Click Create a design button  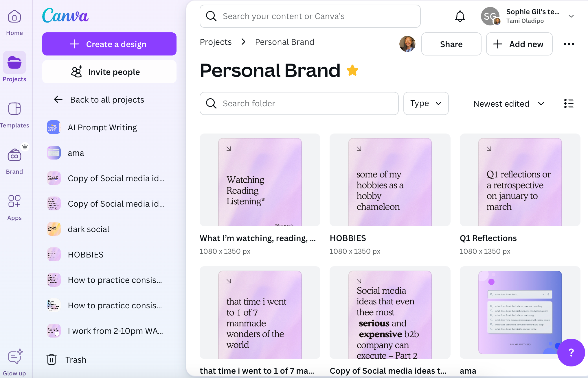click(x=109, y=44)
